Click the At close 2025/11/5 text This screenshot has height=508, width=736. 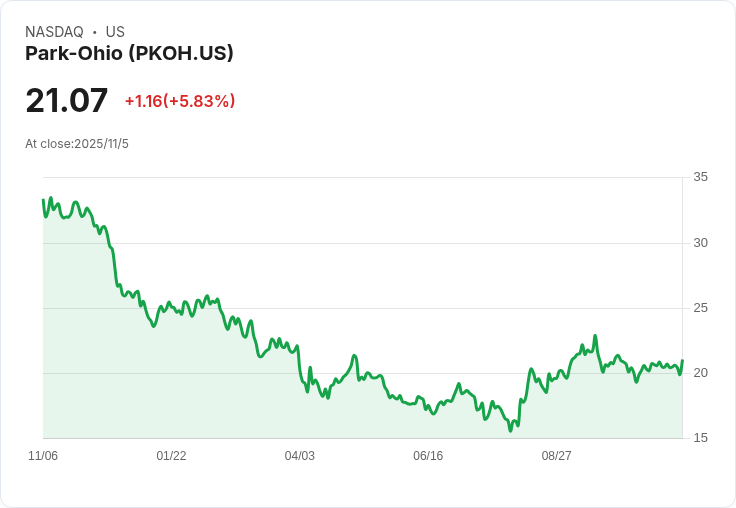tap(77, 144)
